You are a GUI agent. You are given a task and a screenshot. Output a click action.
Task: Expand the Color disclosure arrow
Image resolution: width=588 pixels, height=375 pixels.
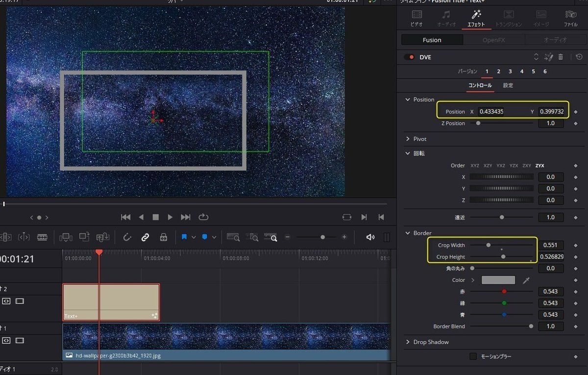(x=473, y=280)
